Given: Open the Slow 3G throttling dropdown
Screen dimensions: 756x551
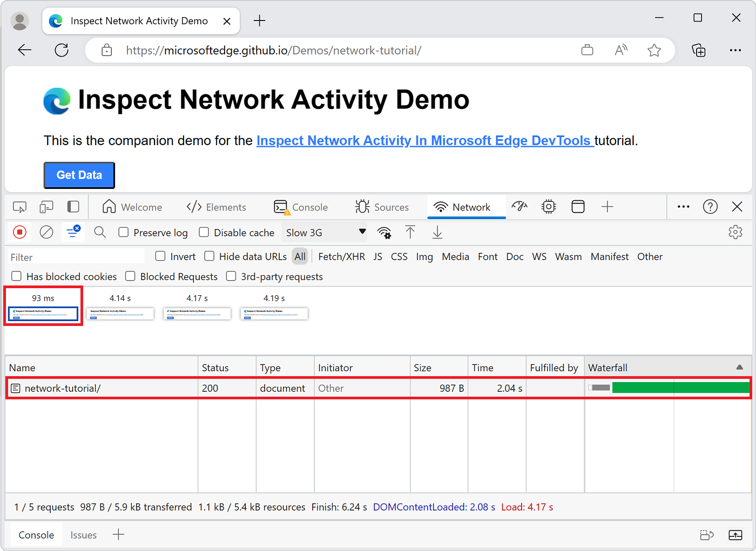Looking at the screenshot, I should tap(324, 232).
